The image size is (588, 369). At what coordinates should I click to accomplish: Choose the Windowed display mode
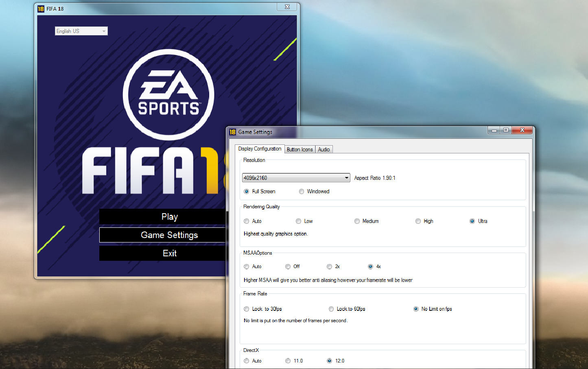(302, 192)
